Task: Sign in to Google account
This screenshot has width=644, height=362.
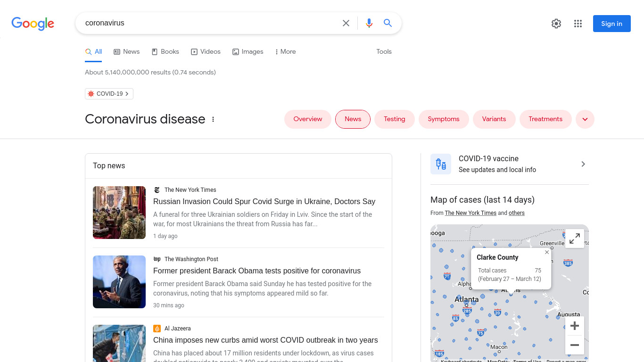Action: 611,24
